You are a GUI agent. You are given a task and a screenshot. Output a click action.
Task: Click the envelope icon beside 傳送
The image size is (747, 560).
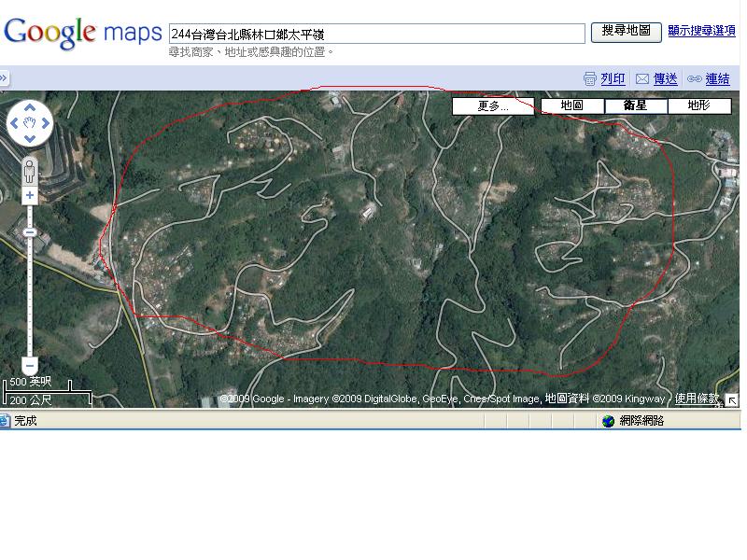641,79
